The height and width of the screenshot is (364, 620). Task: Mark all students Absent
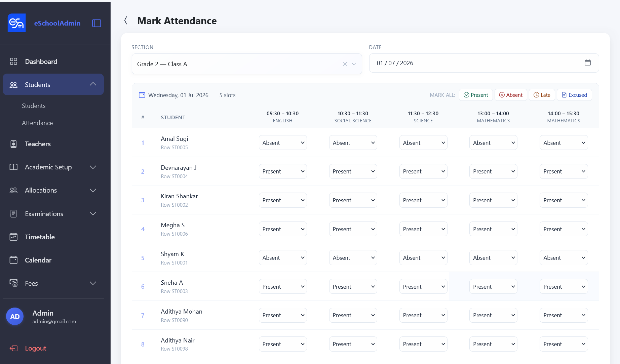tap(511, 95)
